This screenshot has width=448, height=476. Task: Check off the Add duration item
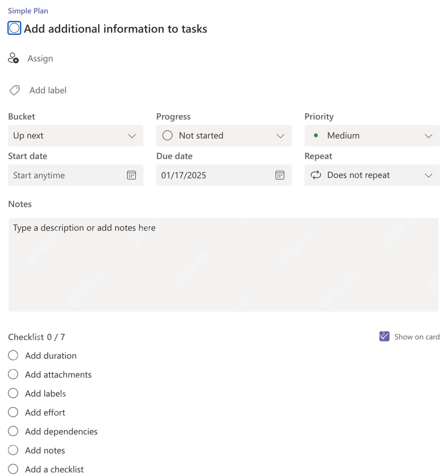coord(13,355)
